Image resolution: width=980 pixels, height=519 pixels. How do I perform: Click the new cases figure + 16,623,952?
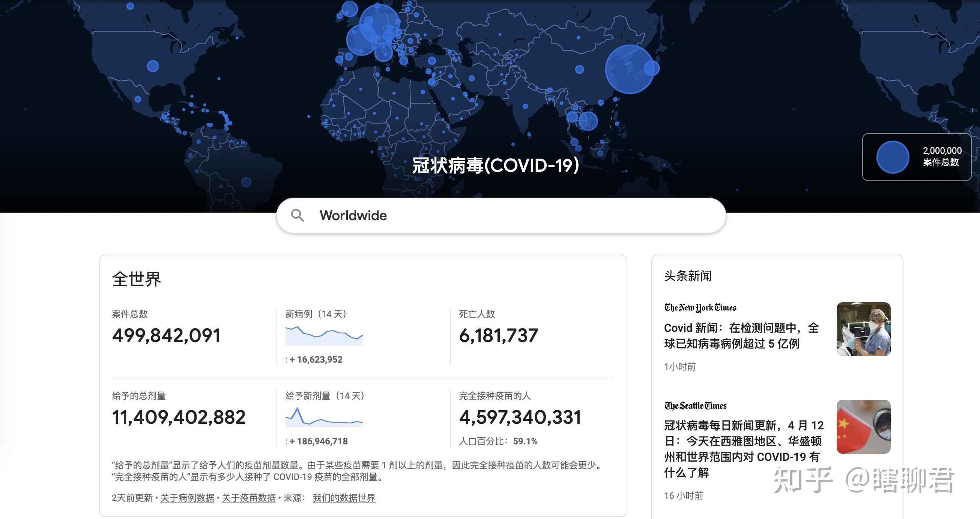click(316, 359)
